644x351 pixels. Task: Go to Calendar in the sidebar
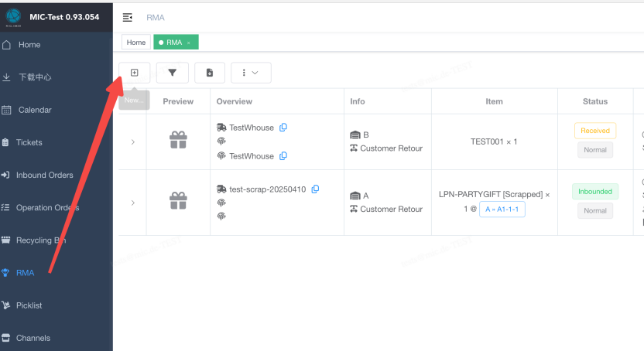click(x=35, y=110)
